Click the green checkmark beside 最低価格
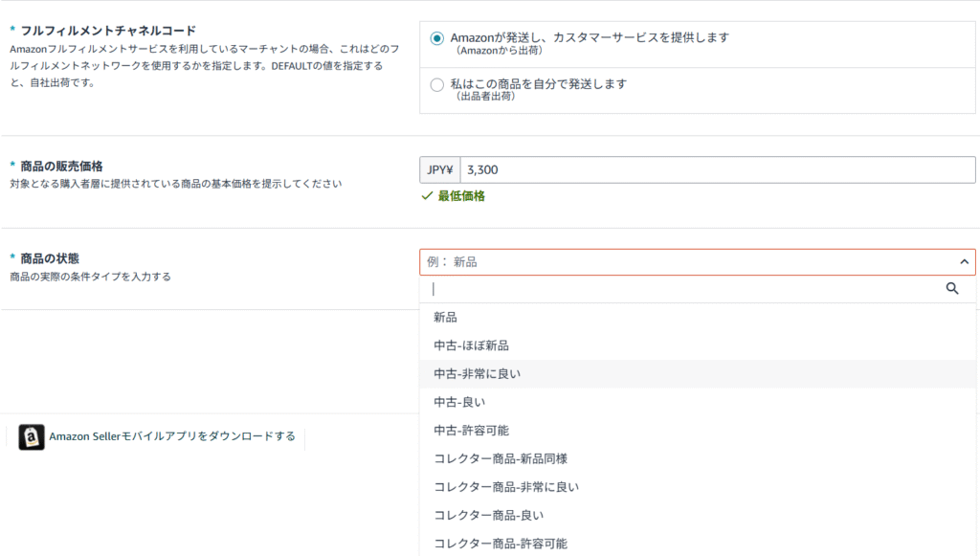Image resolution: width=980 pixels, height=556 pixels. point(427,196)
